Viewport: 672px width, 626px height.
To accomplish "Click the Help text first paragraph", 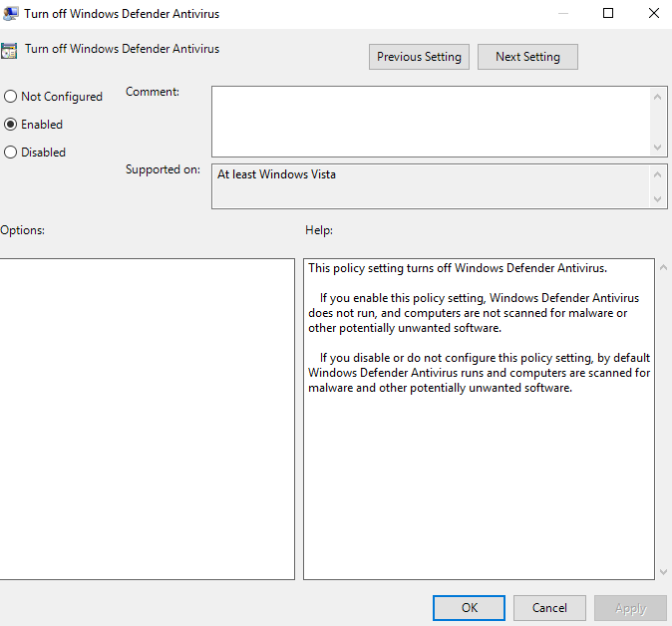I will 458,268.
